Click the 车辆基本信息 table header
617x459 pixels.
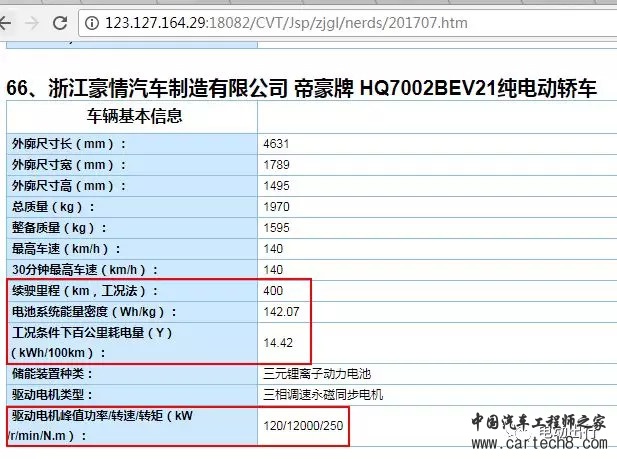coord(134,116)
